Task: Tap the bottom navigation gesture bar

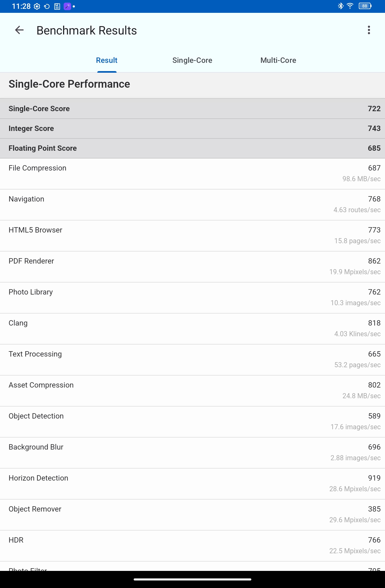Action: [192, 579]
